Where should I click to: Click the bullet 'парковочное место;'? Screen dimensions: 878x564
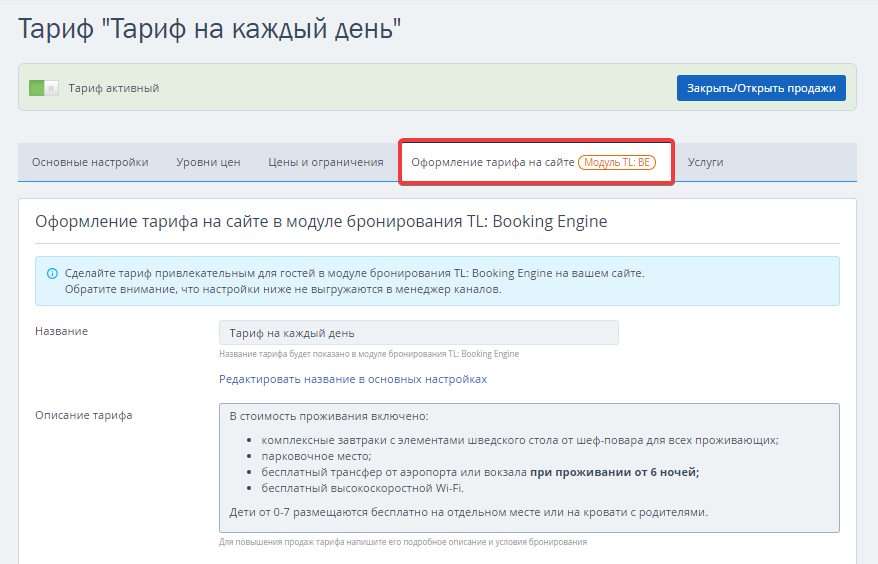(x=316, y=456)
